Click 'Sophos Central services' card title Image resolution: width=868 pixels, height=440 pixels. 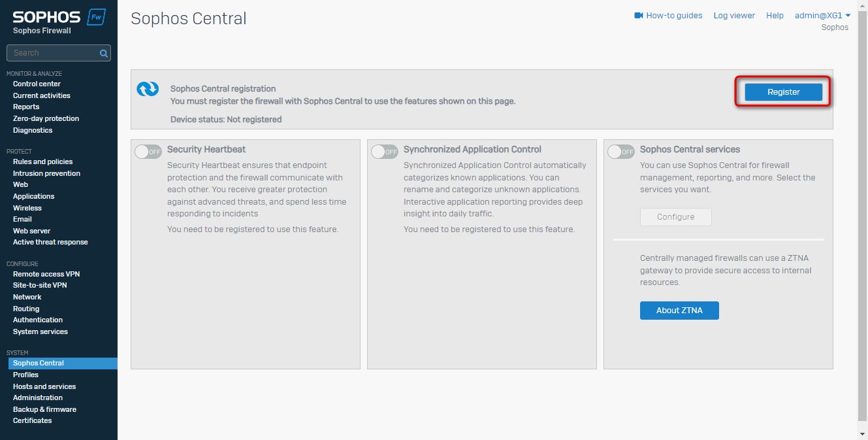(690, 150)
